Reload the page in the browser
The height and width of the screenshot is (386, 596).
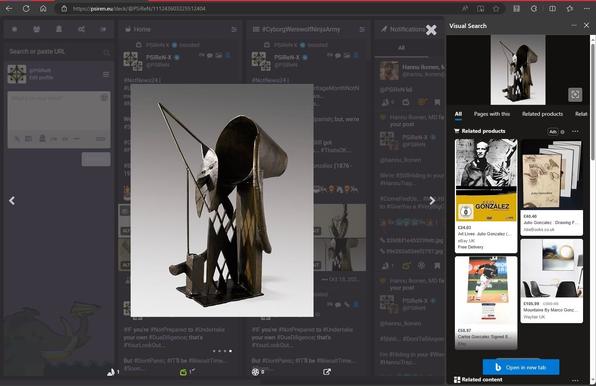pyautogui.click(x=26, y=8)
